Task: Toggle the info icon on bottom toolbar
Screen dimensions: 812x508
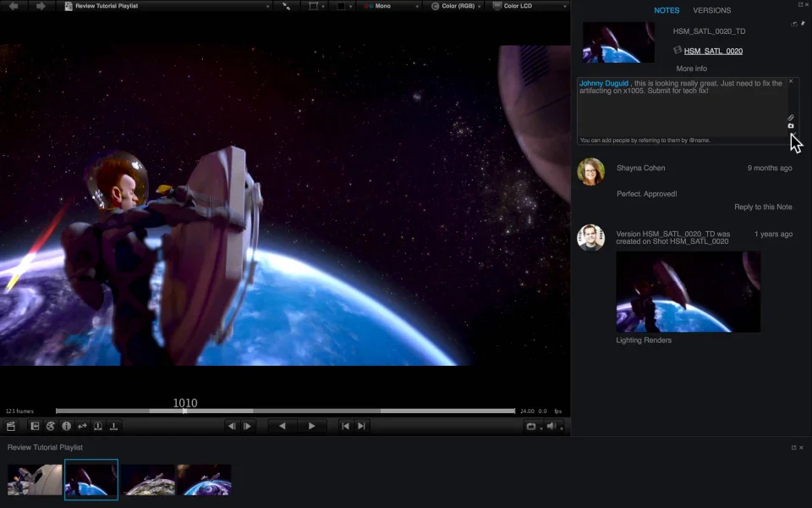Action: (66, 426)
